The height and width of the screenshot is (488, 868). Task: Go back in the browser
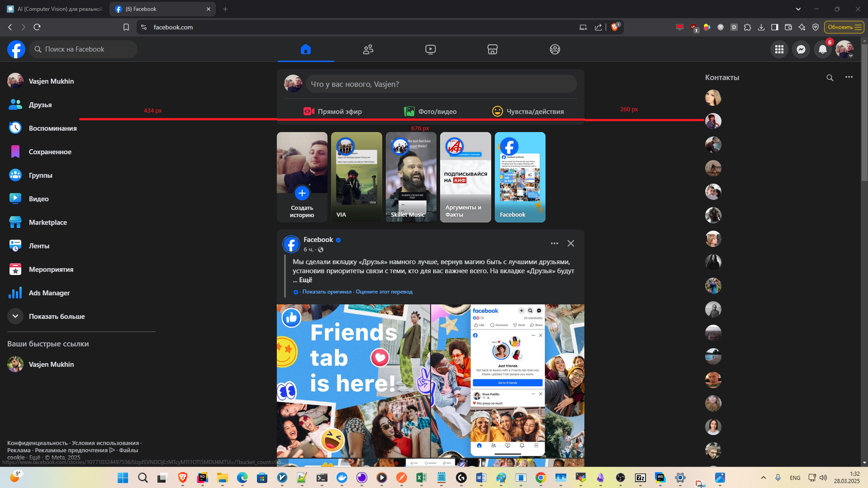(x=10, y=27)
